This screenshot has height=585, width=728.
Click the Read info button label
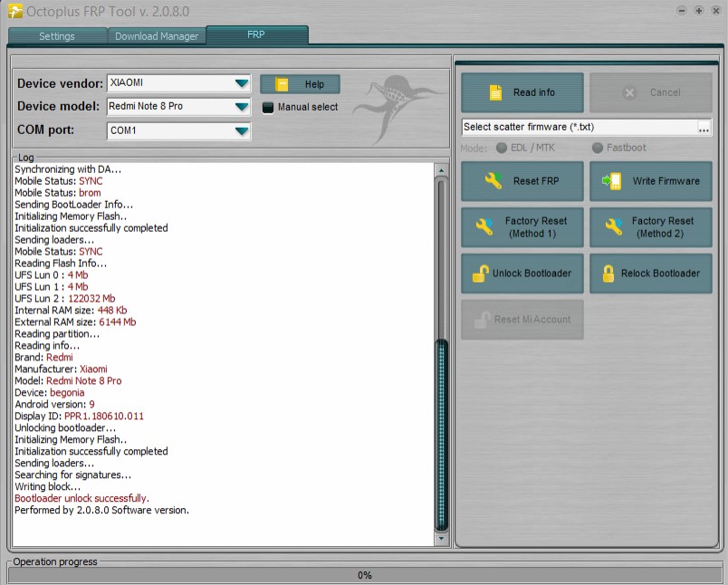(534, 92)
